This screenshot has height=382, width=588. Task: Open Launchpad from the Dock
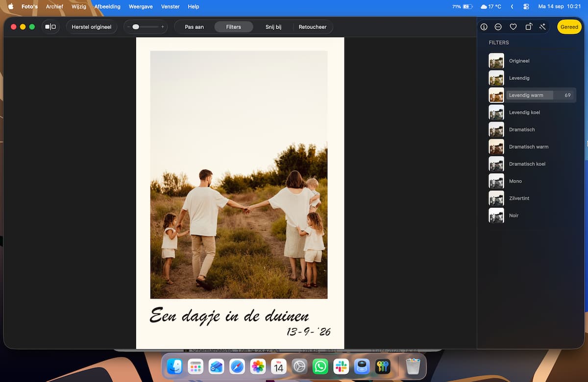(196, 366)
